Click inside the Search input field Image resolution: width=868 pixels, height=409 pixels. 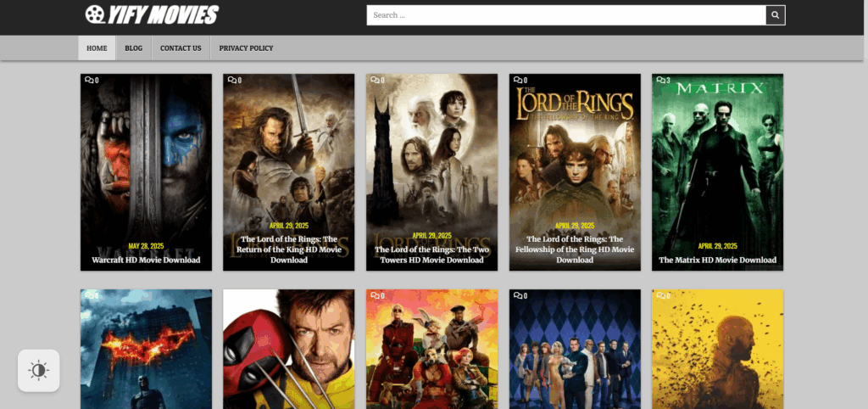point(565,15)
